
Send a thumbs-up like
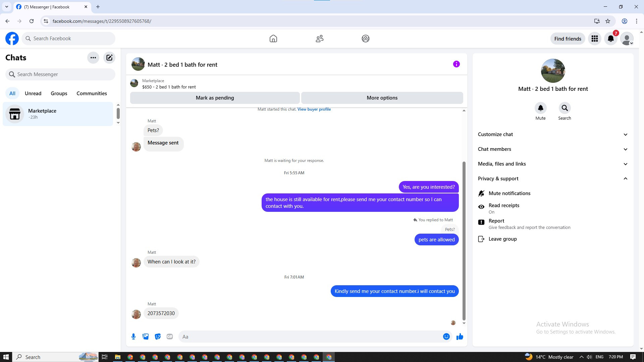(460, 337)
